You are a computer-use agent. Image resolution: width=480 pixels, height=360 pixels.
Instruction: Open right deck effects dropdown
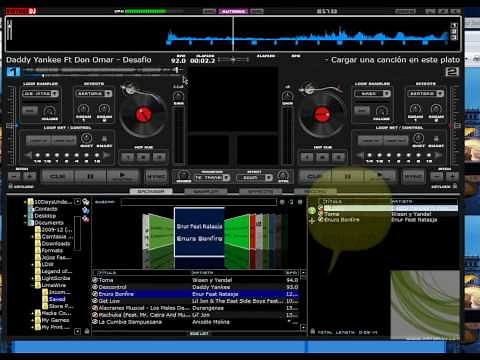coord(426,94)
